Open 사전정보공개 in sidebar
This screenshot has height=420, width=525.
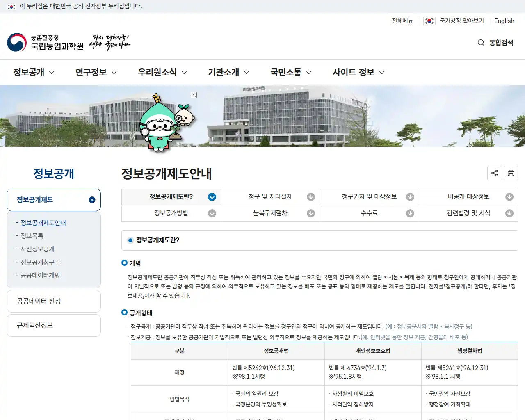[37, 249]
